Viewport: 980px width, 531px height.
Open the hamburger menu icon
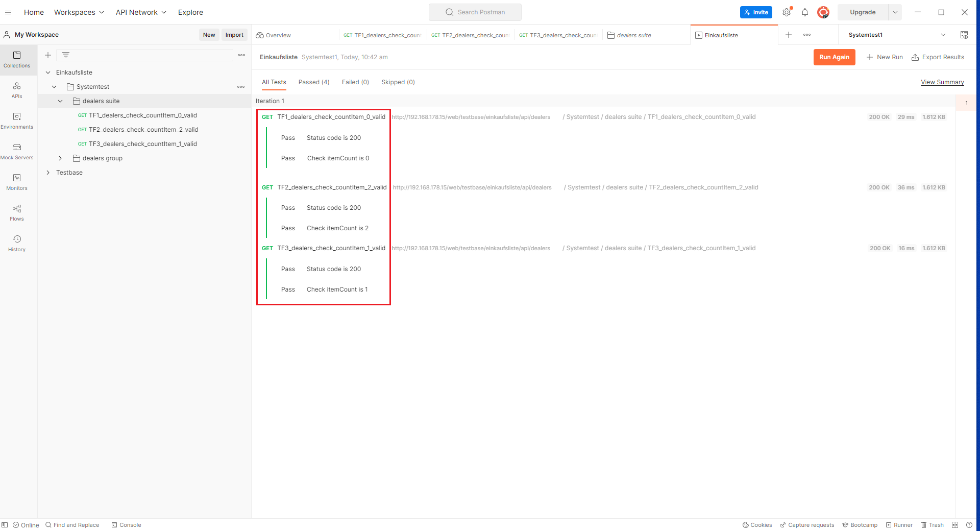pyautogui.click(x=8, y=12)
